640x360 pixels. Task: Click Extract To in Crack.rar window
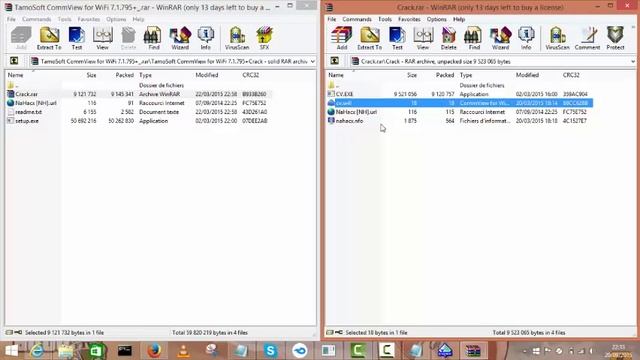pyautogui.click(x=369, y=38)
